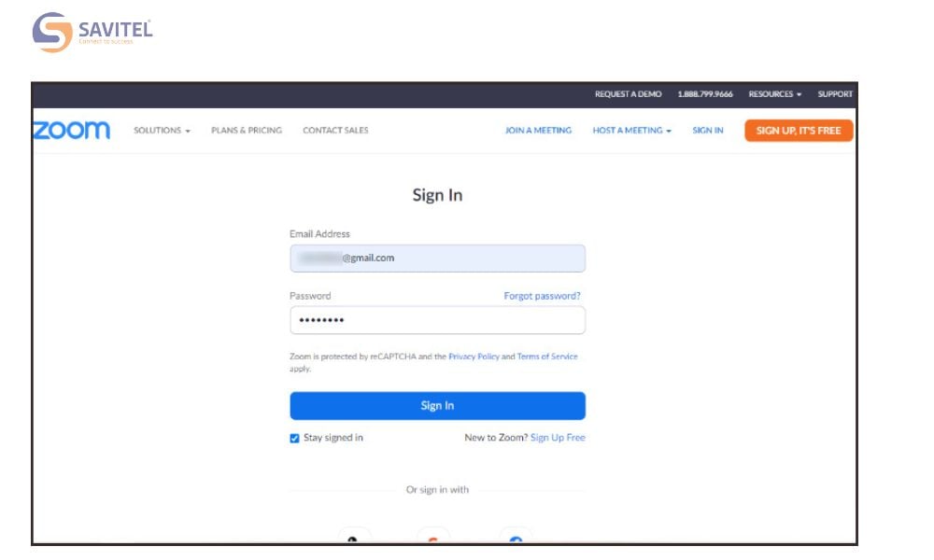Screen dimensions: 934x560
Task: Click the orange Sign Up, It's Free button
Action: point(799,131)
